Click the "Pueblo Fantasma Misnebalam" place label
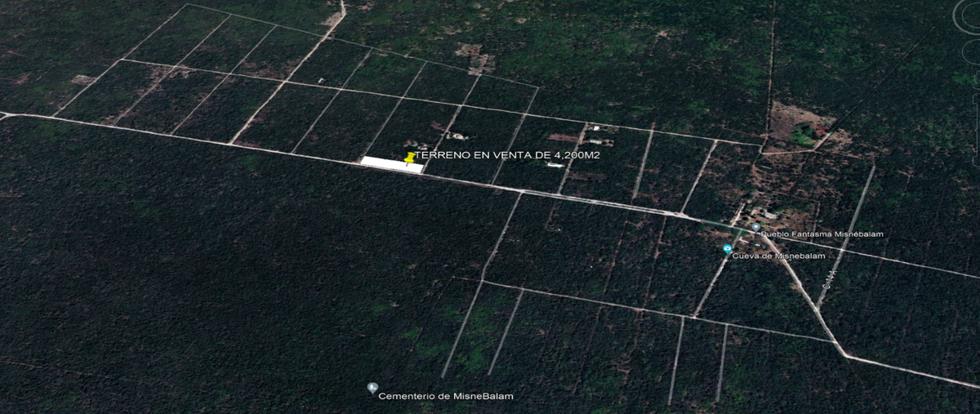This screenshot has width=980, height=414. (x=822, y=234)
